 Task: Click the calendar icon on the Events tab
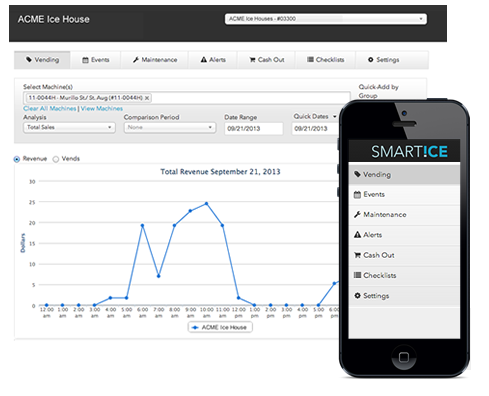pos(85,60)
